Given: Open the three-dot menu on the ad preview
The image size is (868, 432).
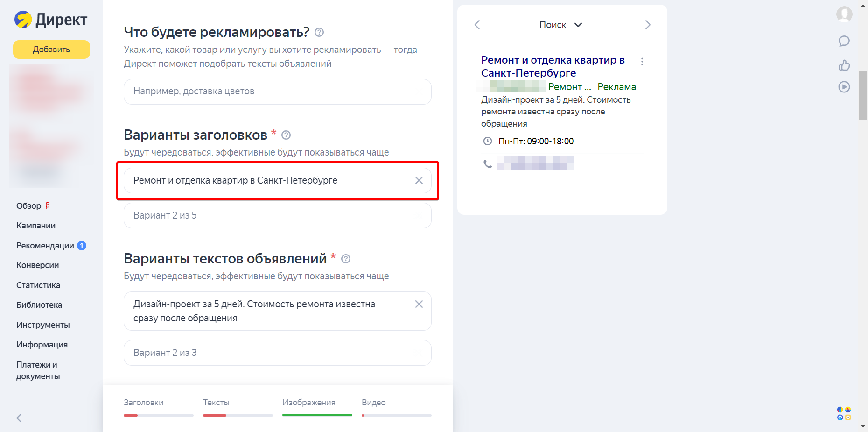Looking at the screenshot, I should [x=642, y=61].
